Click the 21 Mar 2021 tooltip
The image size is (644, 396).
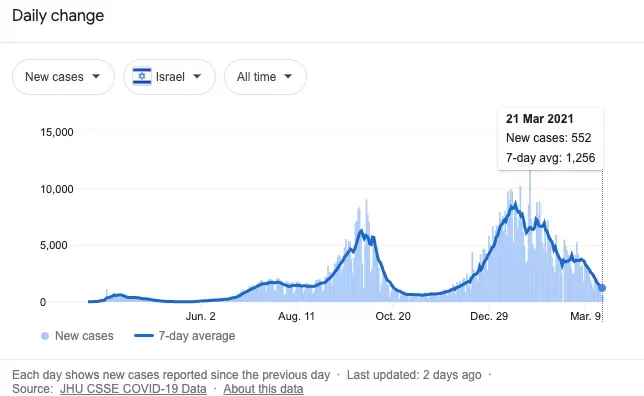coord(550,139)
